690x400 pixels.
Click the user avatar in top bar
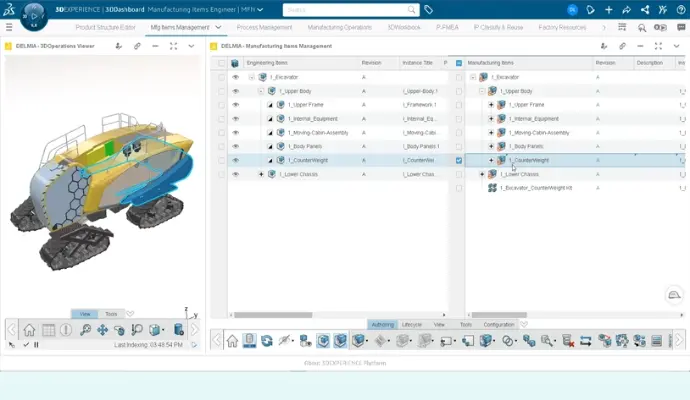click(x=572, y=10)
